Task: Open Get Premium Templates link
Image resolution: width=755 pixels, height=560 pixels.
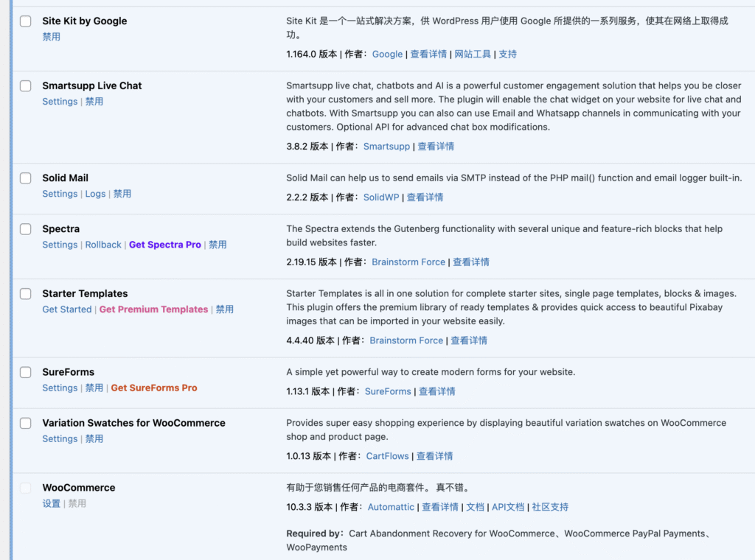Action: click(x=153, y=309)
